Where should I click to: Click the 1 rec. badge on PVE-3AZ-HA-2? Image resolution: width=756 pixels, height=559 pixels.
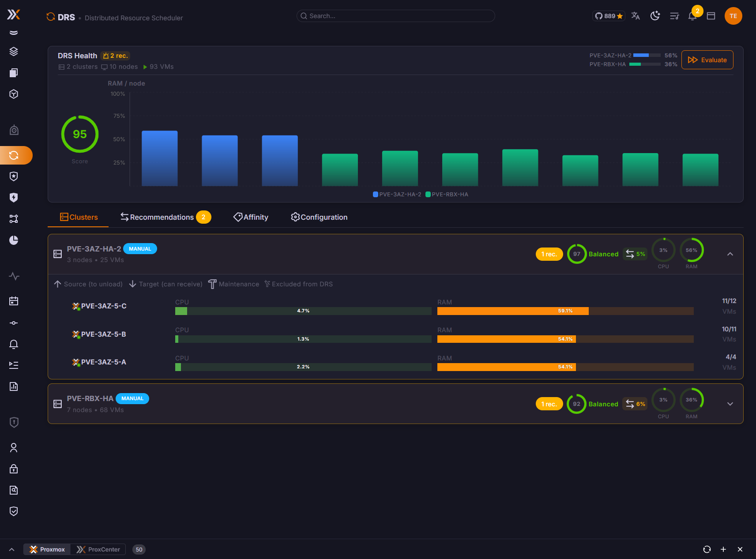click(x=549, y=254)
